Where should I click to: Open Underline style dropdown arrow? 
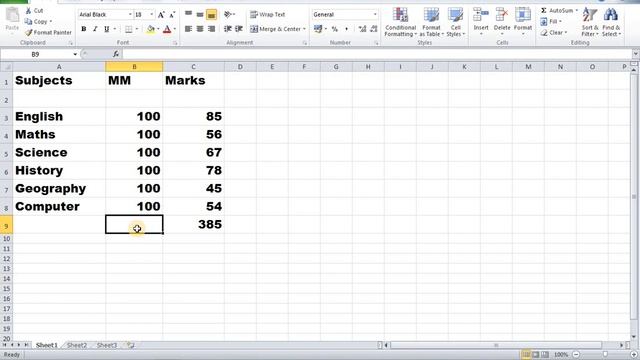tap(115, 29)
